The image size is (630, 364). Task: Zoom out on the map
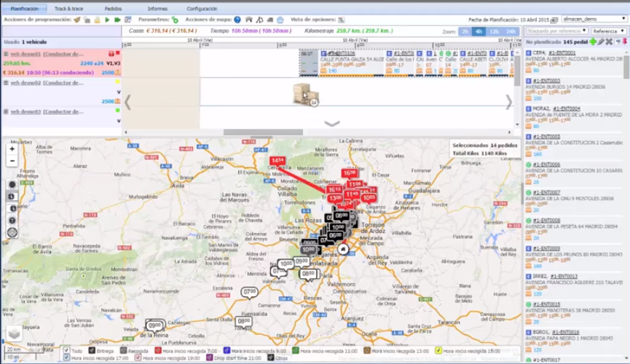pyautogui.click(x=12, y=160)
